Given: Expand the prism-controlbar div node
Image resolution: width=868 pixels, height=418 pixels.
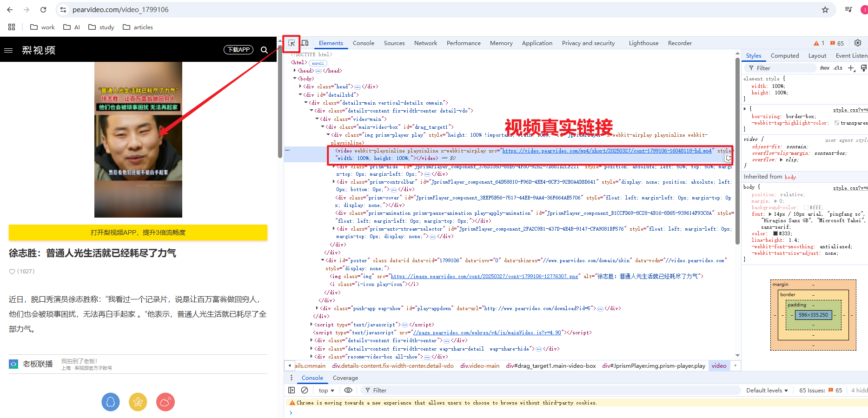Looking at the screenshot, I should pos(334,182).
